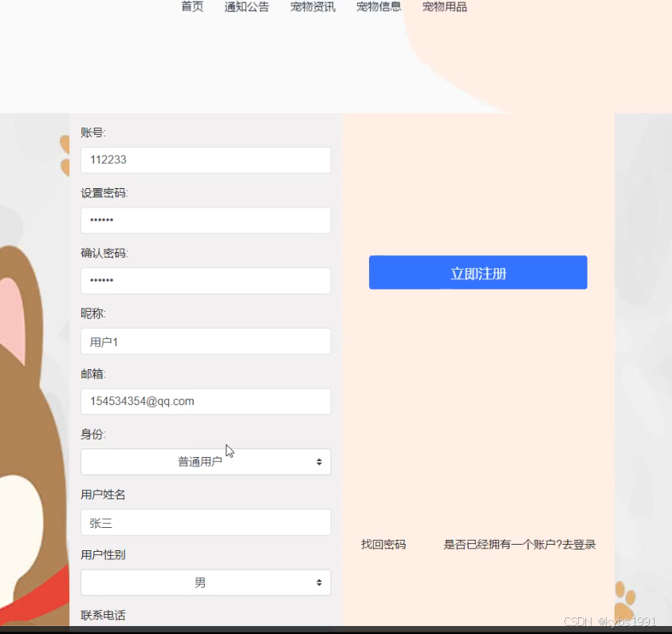Viewport: 672px width, 634px height.
Task: Go to 通知公告 in the top menu
Action: coord(246,6)
